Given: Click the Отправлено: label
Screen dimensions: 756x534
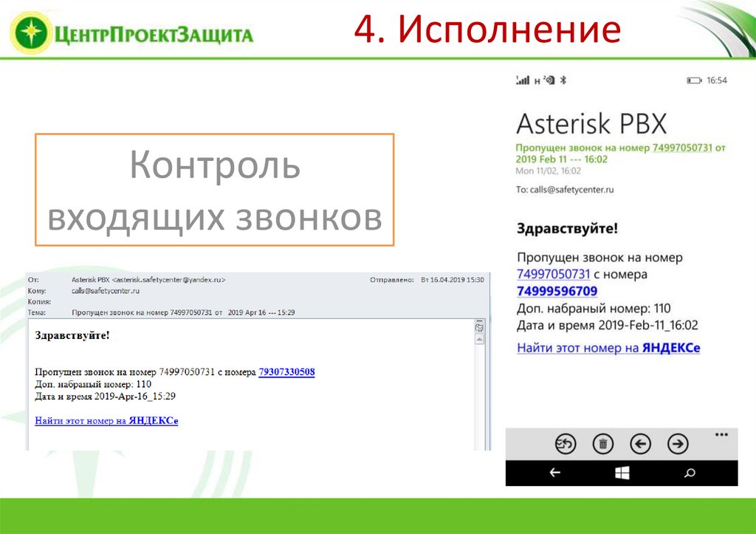Looking at the screenshot, I should (391, 280).
